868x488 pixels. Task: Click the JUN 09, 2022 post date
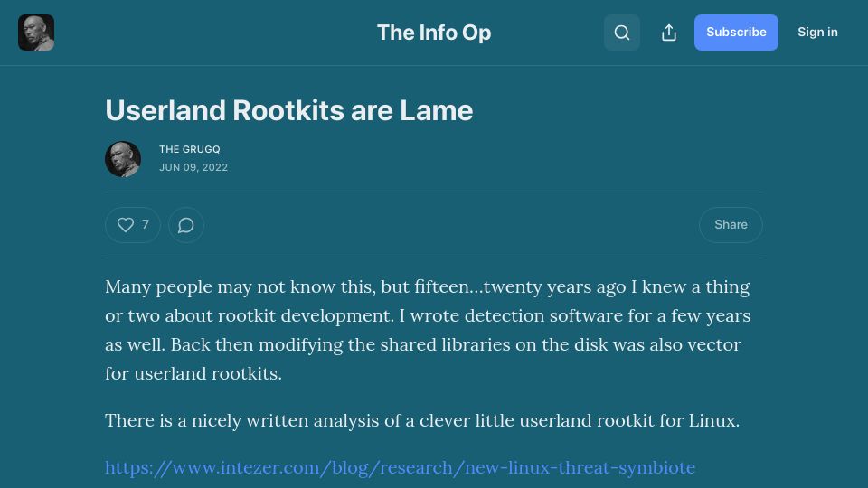(x=193, y=168)
